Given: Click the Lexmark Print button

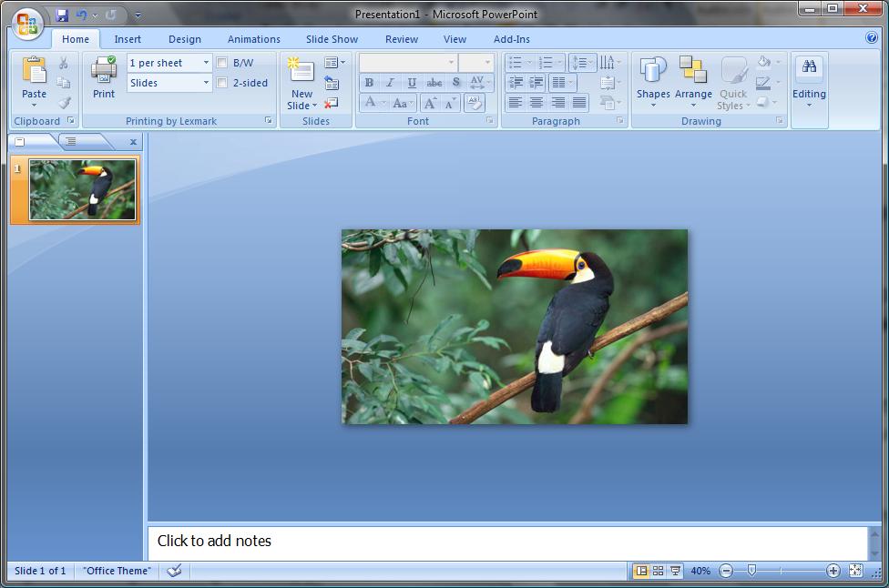Looking at the screenshot, I should coord(104,77).
